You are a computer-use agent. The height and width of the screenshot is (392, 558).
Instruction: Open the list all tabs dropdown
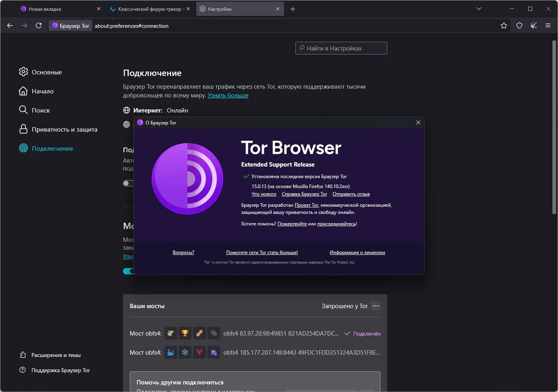(x=479, y=9)
